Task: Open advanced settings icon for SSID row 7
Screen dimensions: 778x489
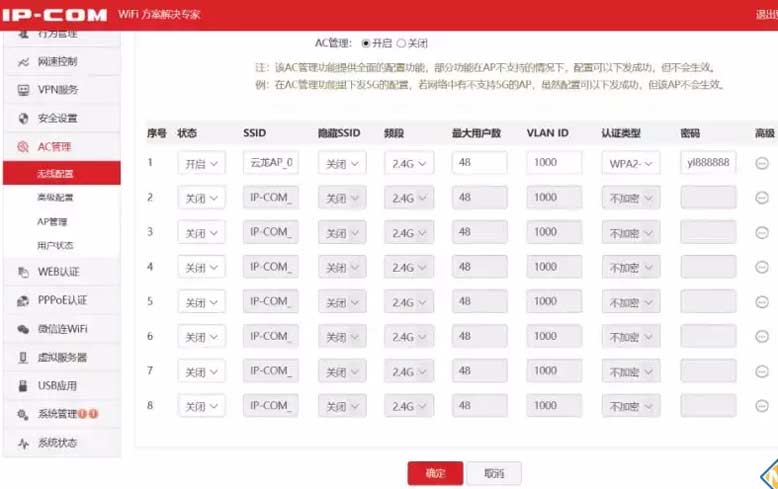Action: click(762, 371)
